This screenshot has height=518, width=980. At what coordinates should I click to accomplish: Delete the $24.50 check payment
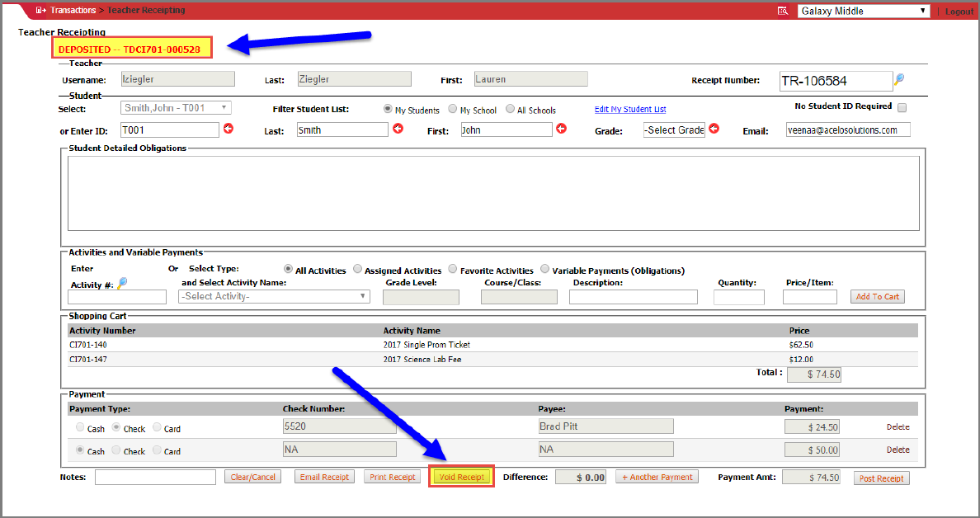point(898,427)
